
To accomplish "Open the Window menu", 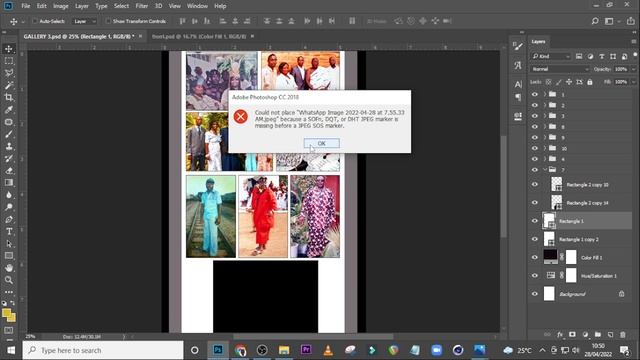I will point(197,6).
